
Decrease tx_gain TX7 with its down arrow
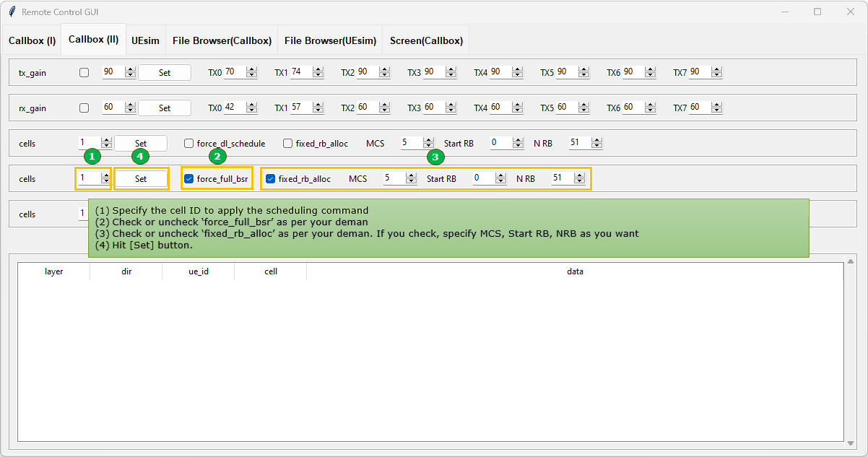coord(716,75)
